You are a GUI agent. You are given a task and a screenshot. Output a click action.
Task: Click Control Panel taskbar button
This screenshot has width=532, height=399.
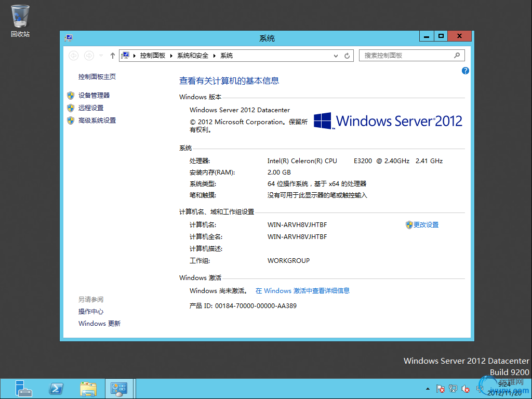pos(119,389)
